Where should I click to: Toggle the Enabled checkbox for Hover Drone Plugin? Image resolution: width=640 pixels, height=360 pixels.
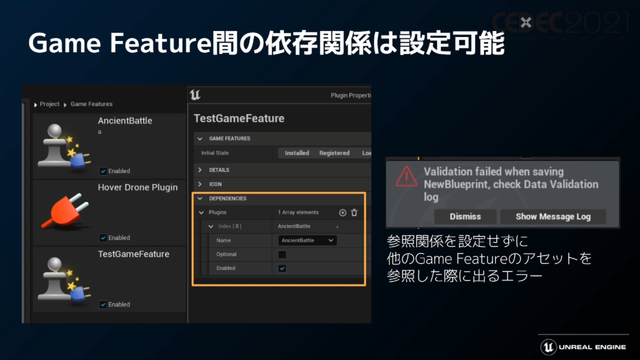point(103,238)
